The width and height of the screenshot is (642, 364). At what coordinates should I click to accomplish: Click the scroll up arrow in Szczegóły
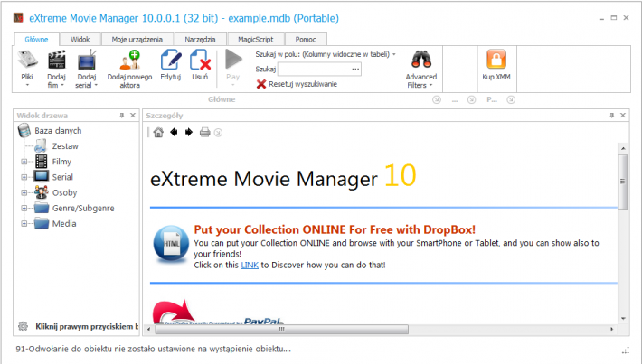(x=623, y=148)
